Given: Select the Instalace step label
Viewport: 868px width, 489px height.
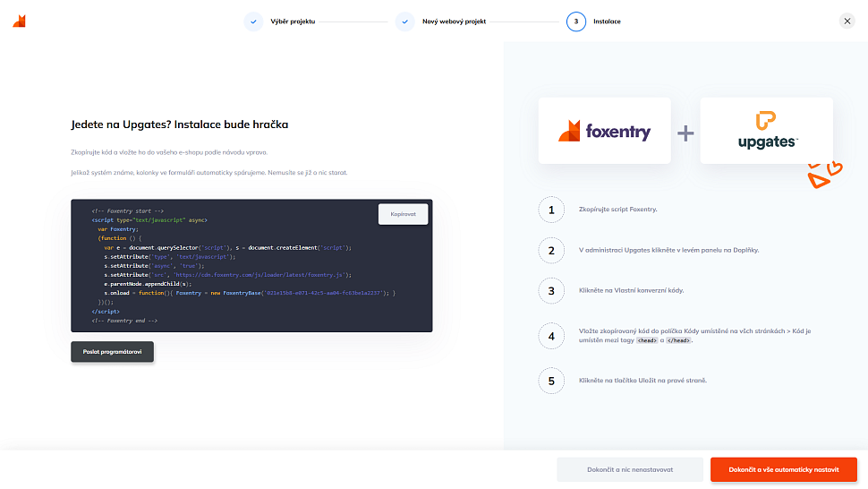Looking at the screenshot, I should pyautogui.click(x=607, y=21).
